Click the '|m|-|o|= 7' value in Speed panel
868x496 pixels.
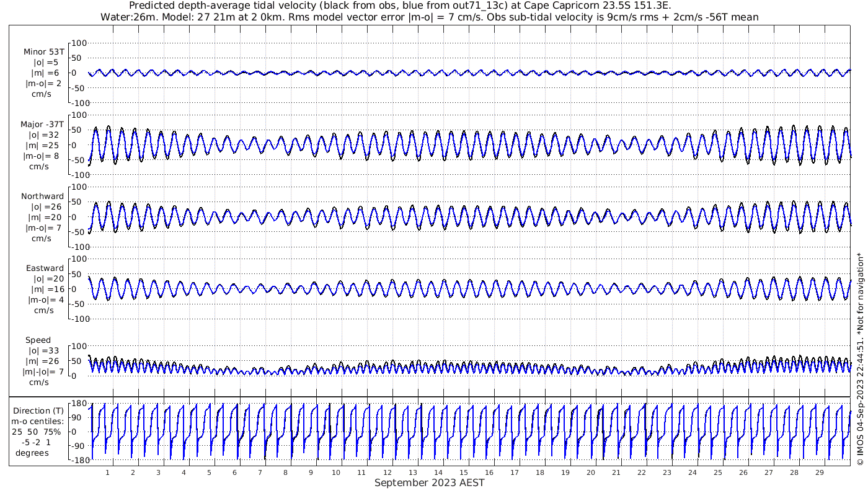[x=44, y=371]
